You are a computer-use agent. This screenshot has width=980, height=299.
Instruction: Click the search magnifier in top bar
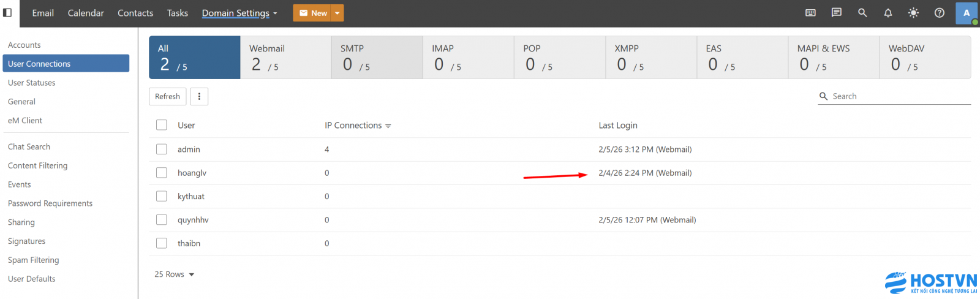(862, 13)
